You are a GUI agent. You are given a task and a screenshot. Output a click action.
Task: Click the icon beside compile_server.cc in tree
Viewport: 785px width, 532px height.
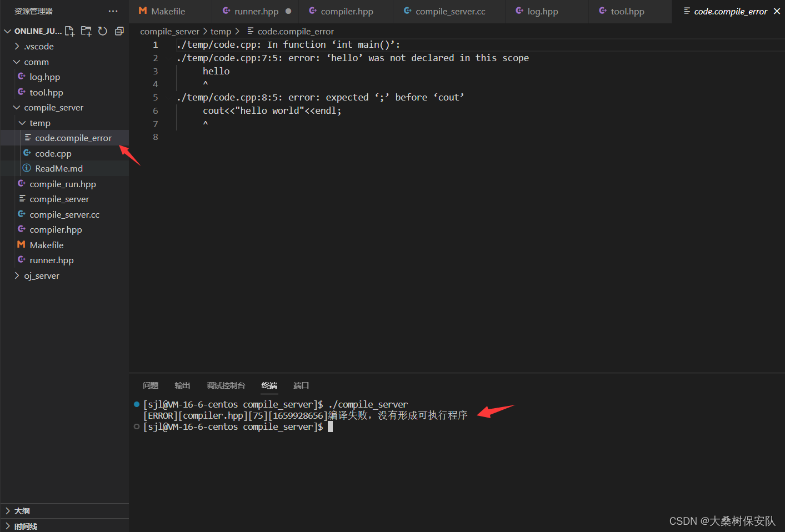pos(21,214)
